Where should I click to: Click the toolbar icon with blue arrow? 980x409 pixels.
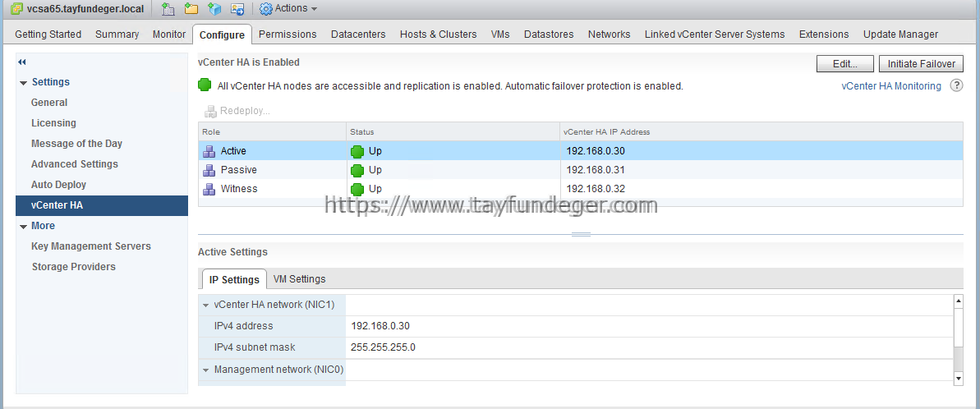coord(237,9)
